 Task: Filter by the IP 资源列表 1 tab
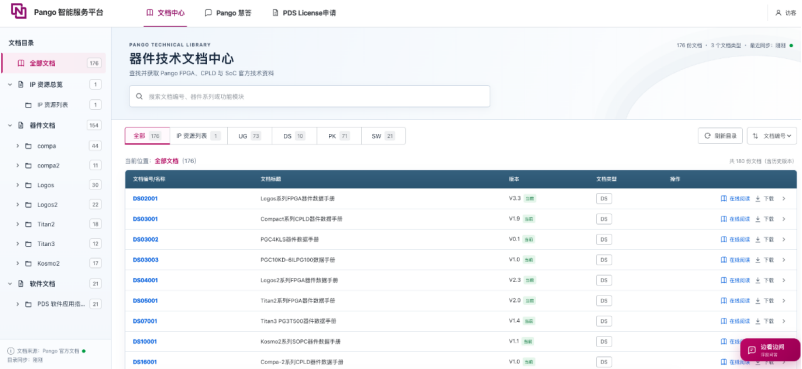coord(198,136)
